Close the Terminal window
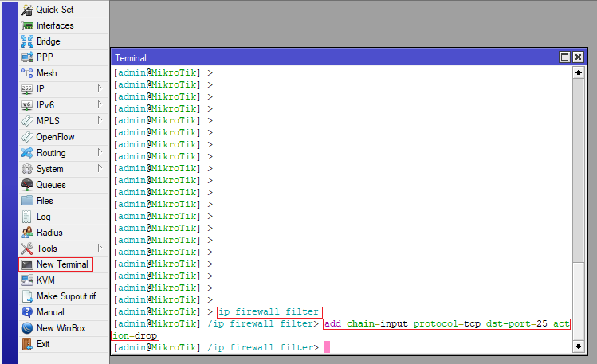 click(578, 57)
